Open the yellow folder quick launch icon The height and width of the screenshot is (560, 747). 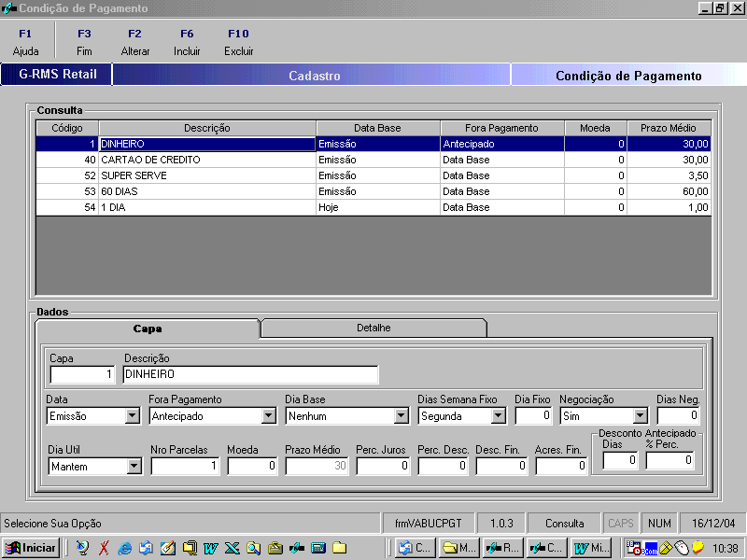point(339,548)
